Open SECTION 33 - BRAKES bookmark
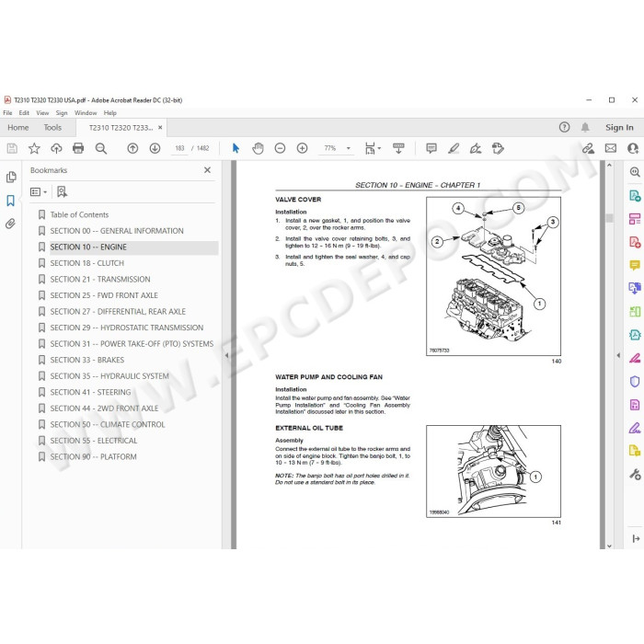The height and width of the screenshot is (644, 644). 87,360
